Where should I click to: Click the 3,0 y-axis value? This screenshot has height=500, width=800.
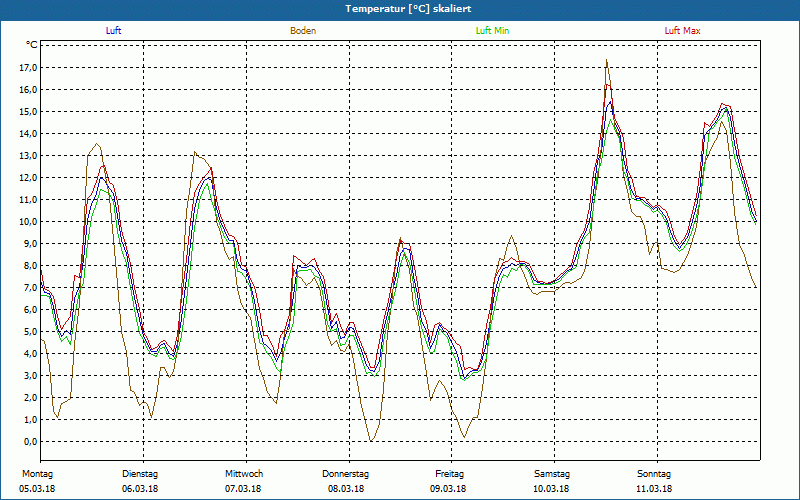click(31, 376)
